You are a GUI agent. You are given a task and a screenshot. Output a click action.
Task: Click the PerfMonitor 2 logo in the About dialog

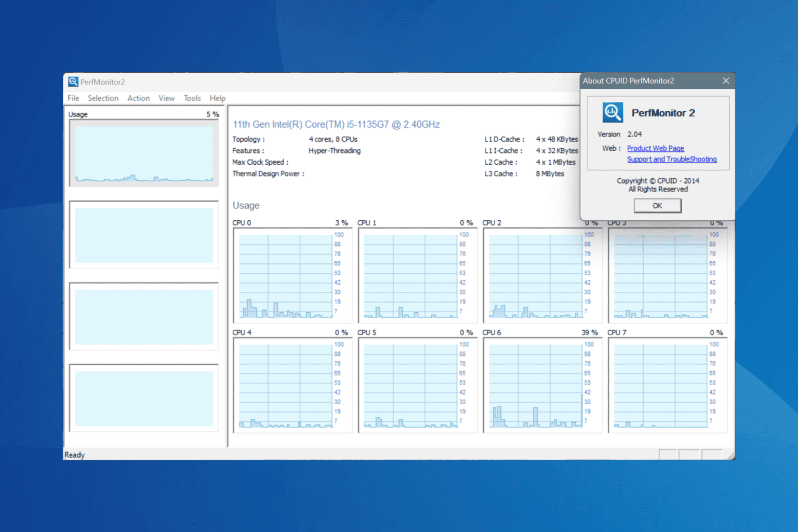pos(613,113)
